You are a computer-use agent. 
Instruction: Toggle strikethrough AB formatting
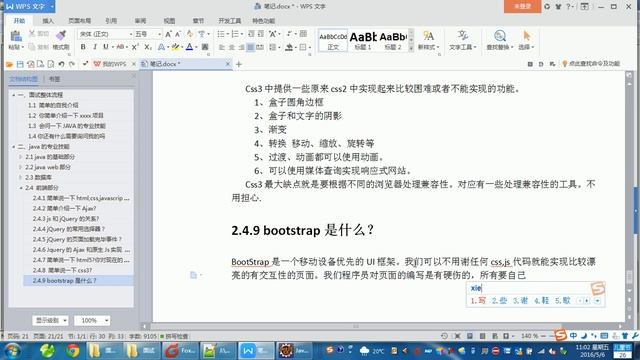[x=120, y=47]
